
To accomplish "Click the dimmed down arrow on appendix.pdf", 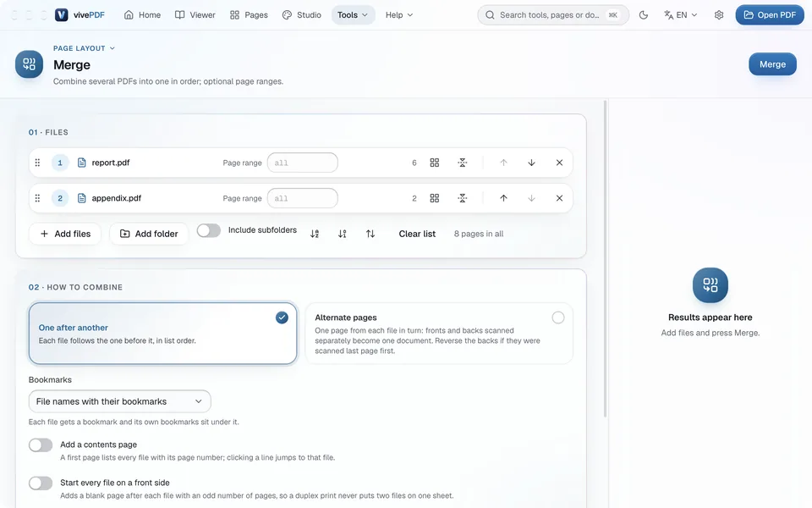I will click(531, 198).
